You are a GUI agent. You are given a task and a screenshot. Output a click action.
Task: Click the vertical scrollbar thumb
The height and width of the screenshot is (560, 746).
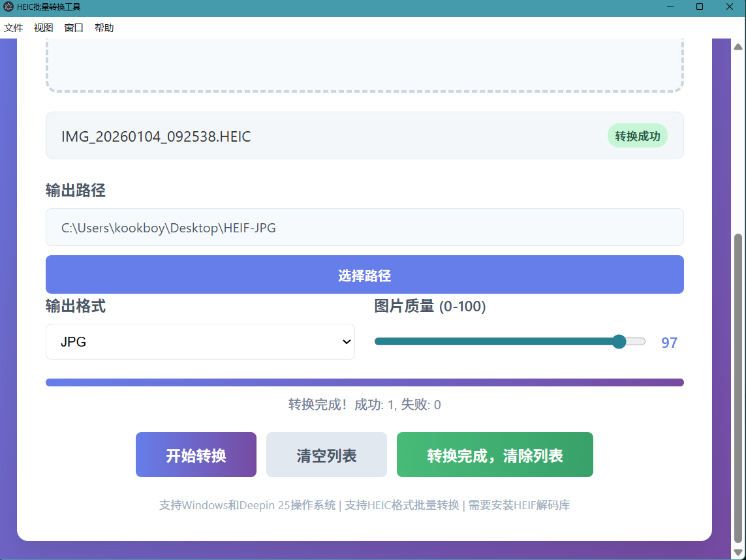click(738, 388)
